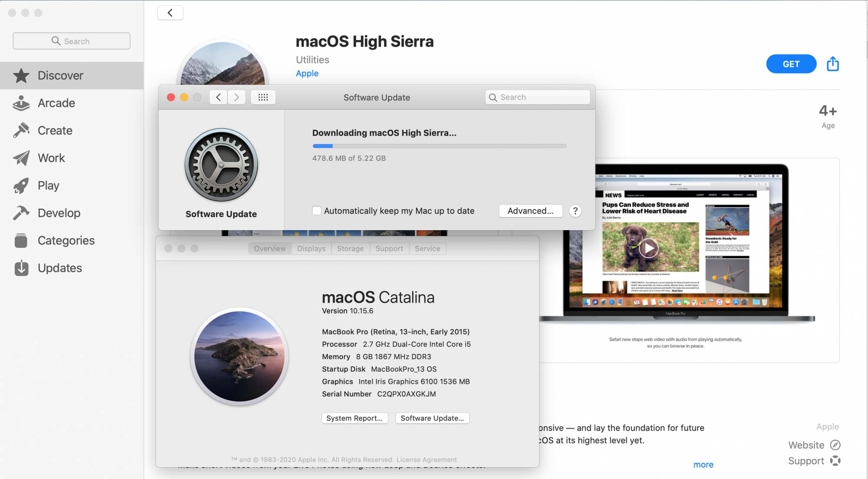
Task: Open Website compass icon link
Action: (x=835, y=445)
